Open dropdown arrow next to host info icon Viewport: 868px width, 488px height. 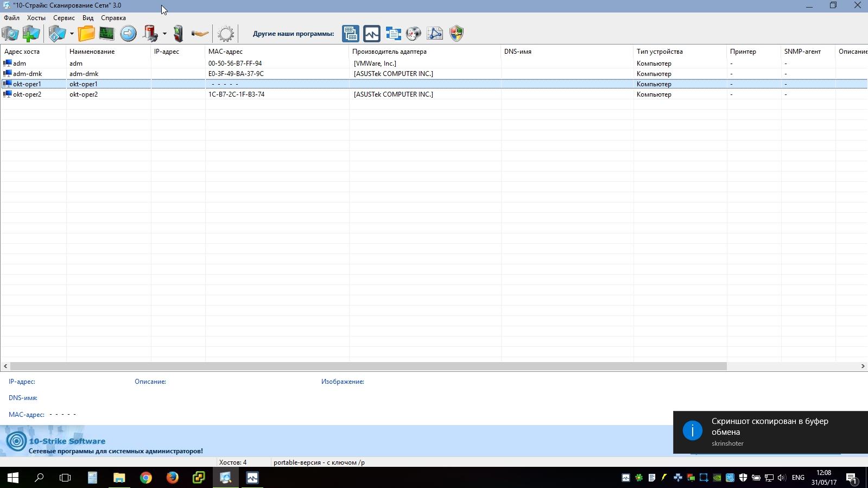coord(71,34)
